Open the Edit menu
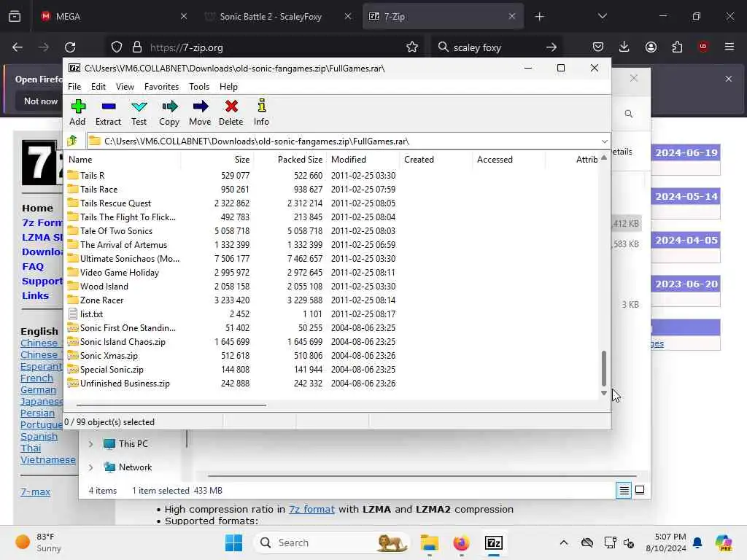This screenshot has width=747, height=560. point(98,87)
